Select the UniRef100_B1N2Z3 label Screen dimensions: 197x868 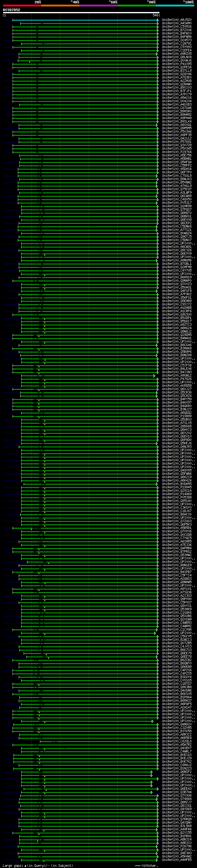pyautogui.click(x=177, y=768)
